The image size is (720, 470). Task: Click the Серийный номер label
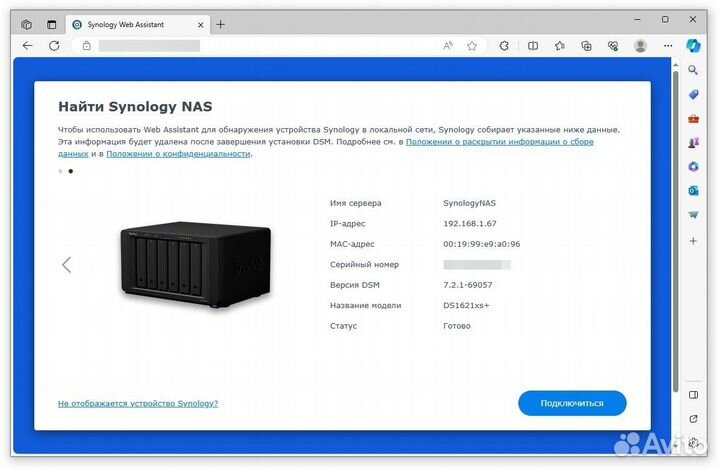tap(364, 265)
